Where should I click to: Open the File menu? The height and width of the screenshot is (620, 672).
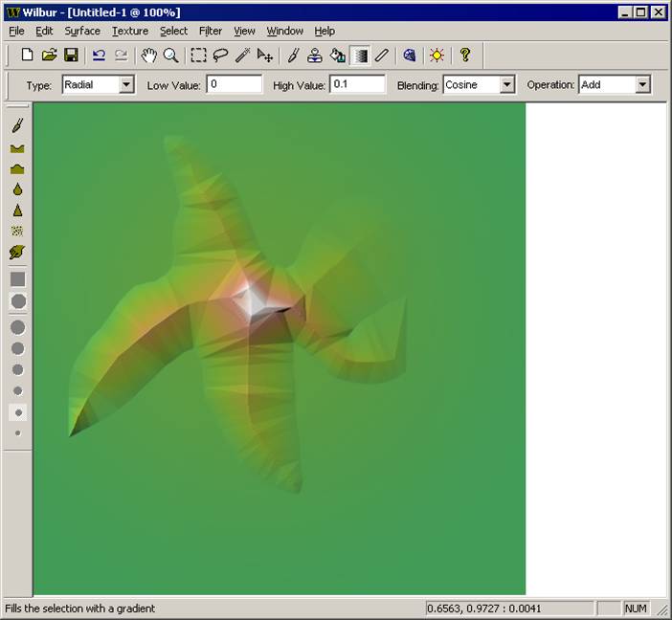click(x=16, y=31)
